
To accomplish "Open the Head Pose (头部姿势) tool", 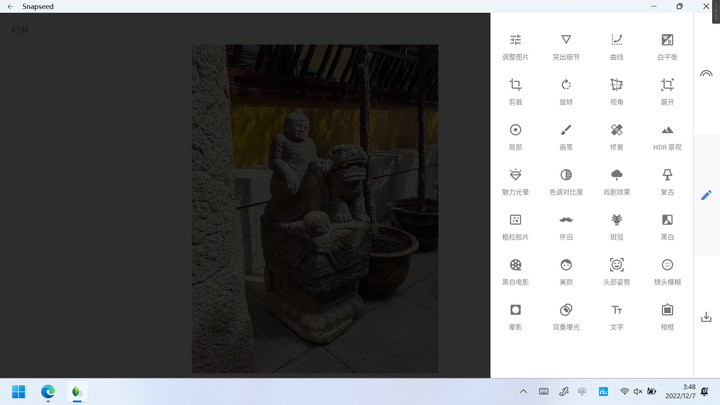I will [x=616, y=271].
